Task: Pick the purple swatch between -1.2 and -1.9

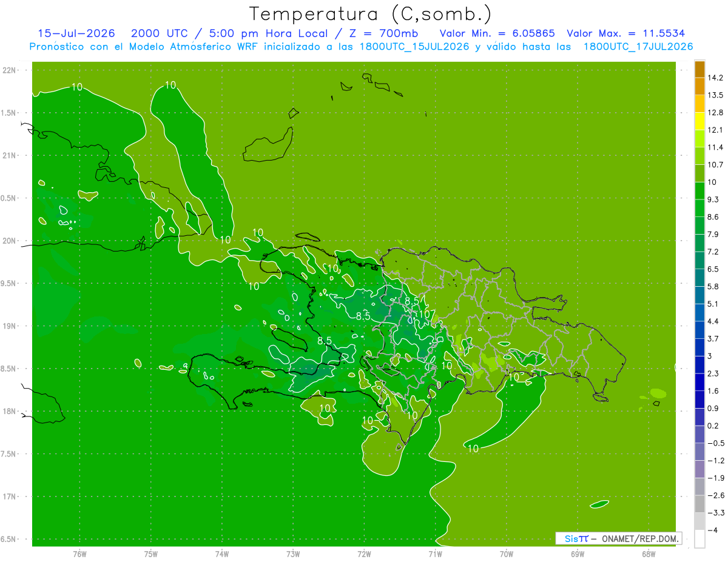Action: coord(699,470)
